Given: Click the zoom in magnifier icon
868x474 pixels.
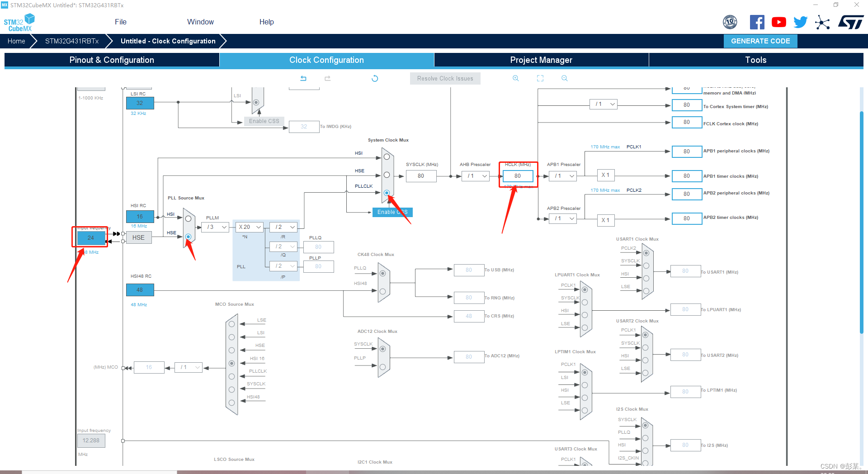Looking at the screenshot, I should 516,78.
